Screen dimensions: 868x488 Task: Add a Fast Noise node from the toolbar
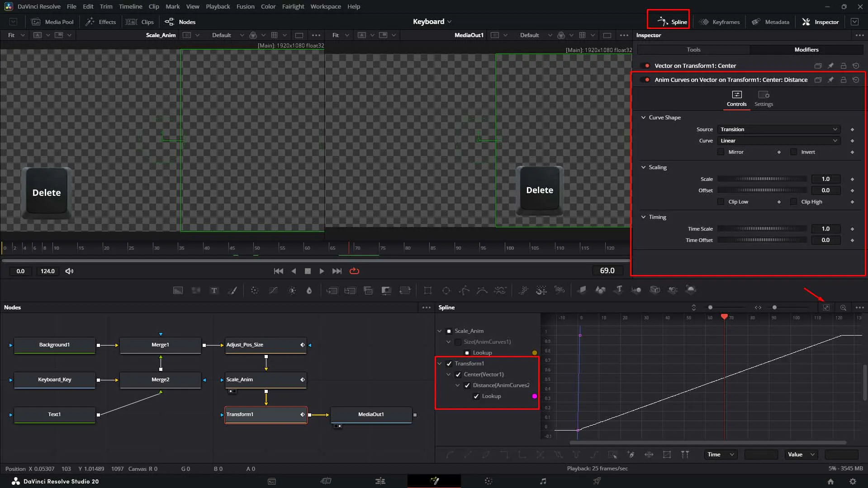click(196, 290)
